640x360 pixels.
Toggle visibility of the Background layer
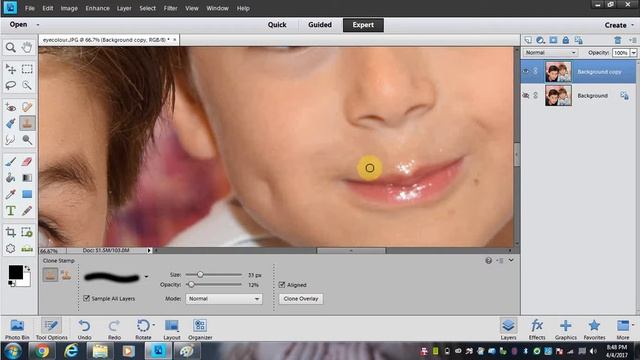click(526, 96)
